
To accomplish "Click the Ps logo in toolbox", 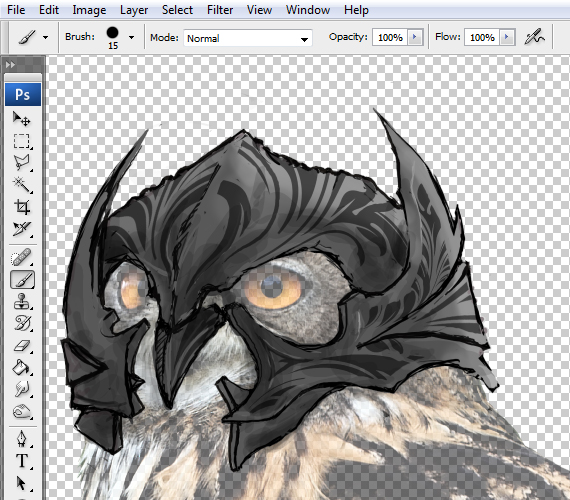I will [x=23, y=95].
